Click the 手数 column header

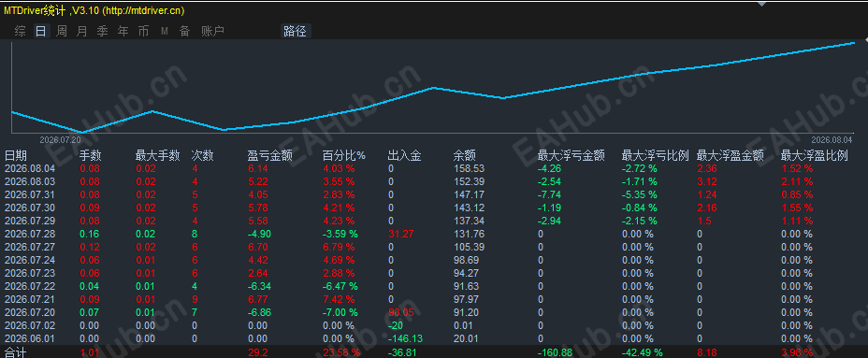point(91,155)
